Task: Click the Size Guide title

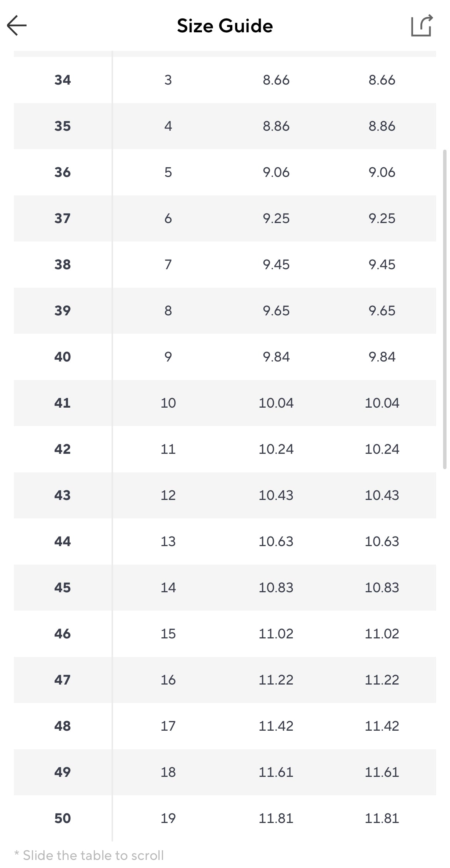Action: (225, 26)
